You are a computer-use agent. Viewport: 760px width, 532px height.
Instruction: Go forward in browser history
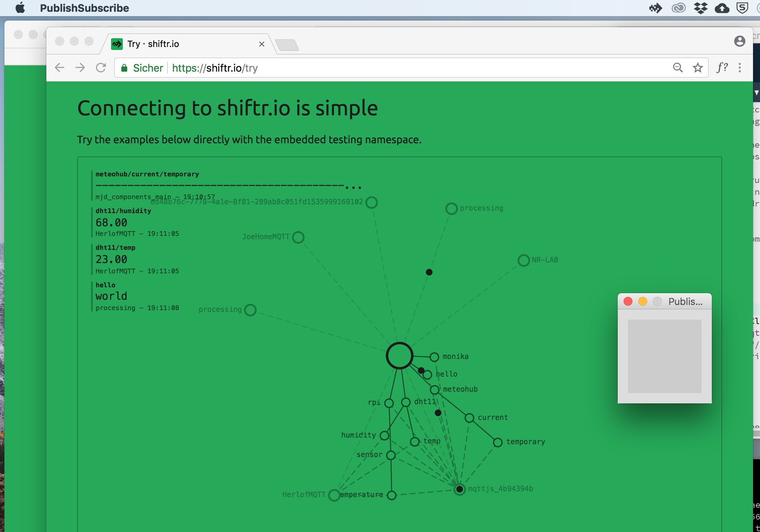80,68
